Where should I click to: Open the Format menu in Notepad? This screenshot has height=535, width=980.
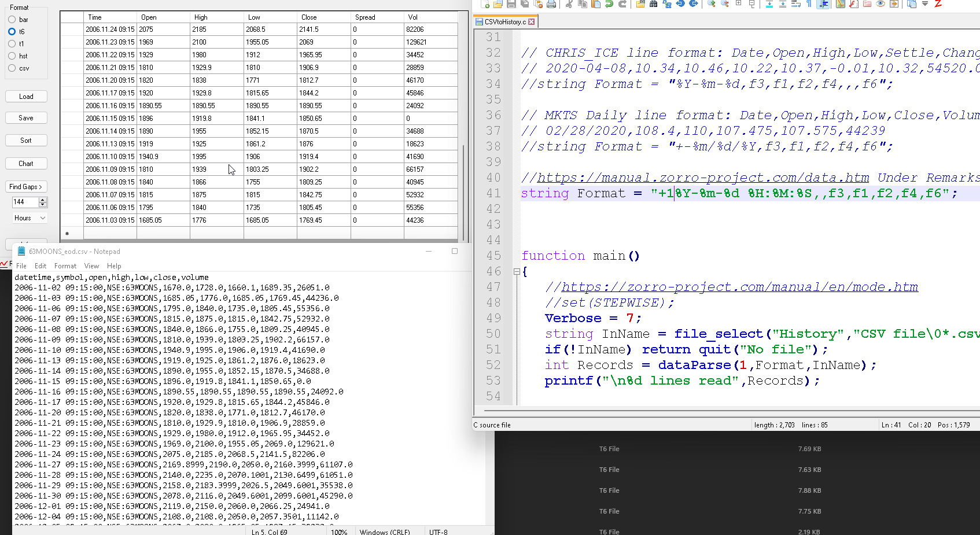point(65,266)
